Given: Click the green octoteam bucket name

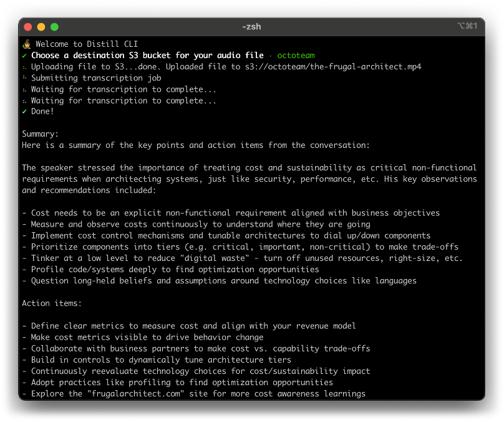Looking at the screenshot, I should tap(296, 56).
